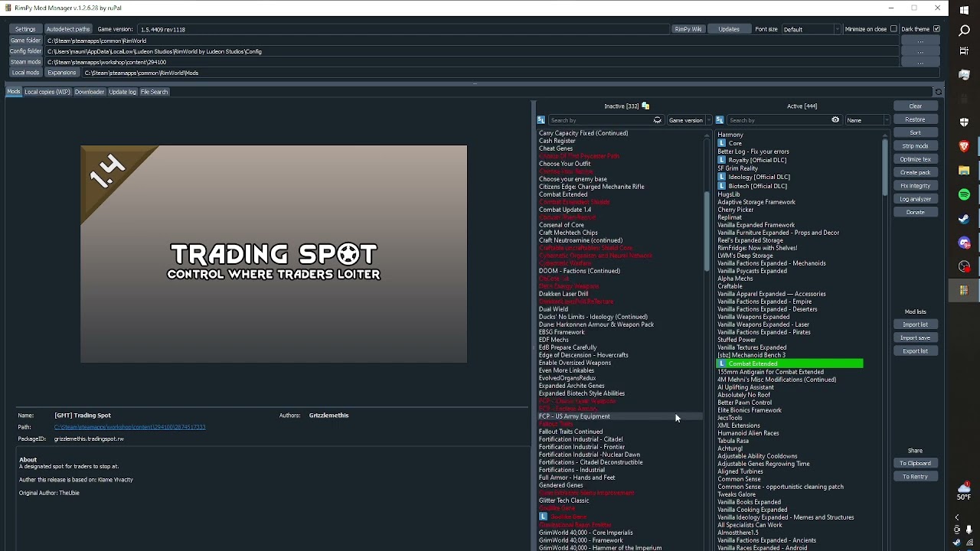The height and width of the screenshot is (551, 980).
Task: Click the Ludeon icon beside Ideology
Action: coord(722,177)
